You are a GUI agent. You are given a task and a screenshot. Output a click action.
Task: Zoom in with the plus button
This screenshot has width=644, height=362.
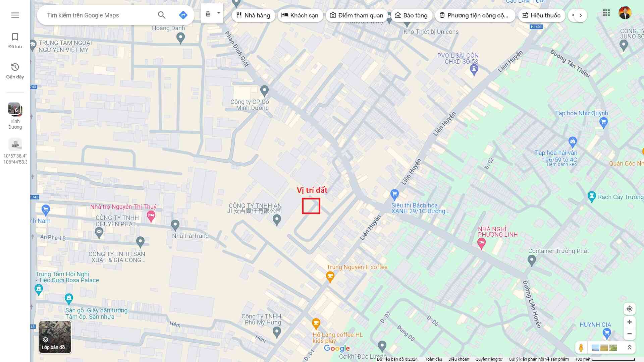point(629,322)
